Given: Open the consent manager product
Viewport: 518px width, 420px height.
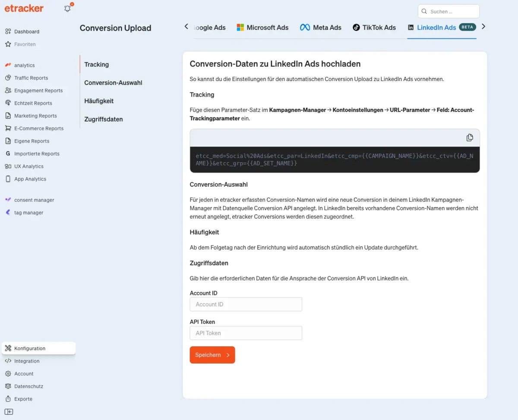Looking at the screenshot, I should [x=34, y=200].
